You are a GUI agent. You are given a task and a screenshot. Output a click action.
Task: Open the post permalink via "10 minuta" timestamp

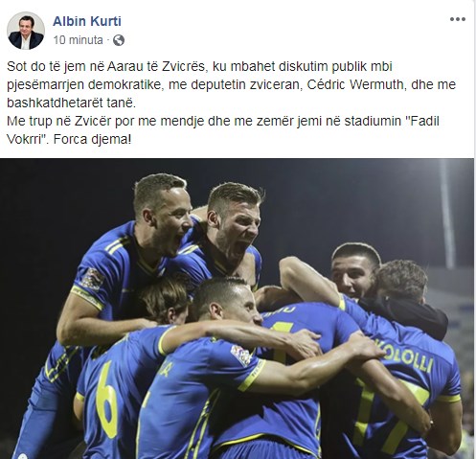[78, 40]
